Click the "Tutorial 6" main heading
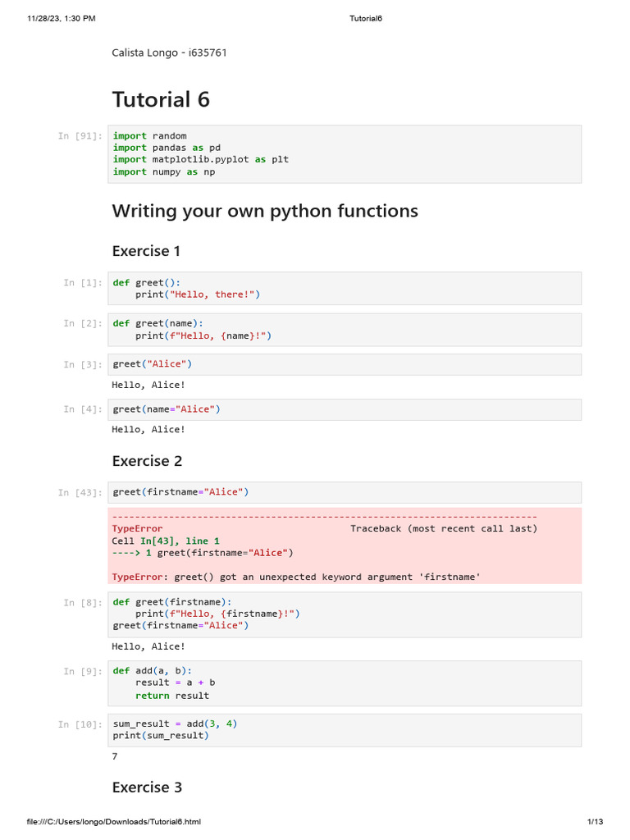The image size is (630, 840). [161, 100]
